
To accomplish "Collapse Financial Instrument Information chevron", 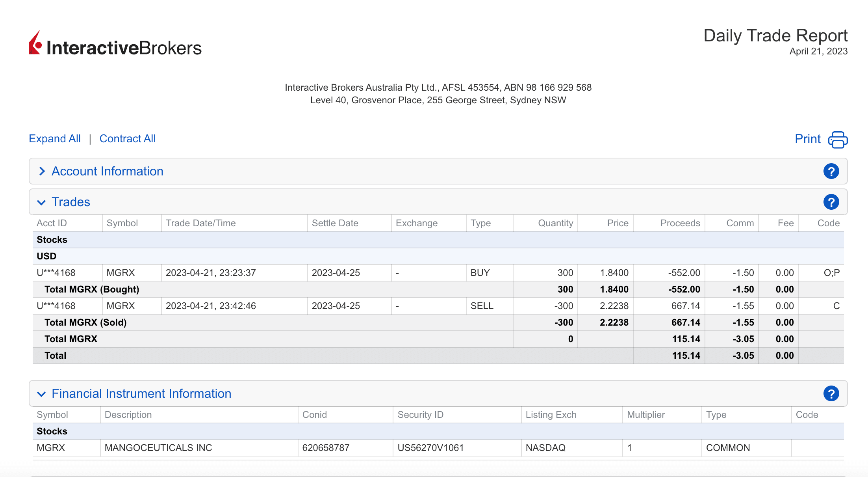I will 41,394.
